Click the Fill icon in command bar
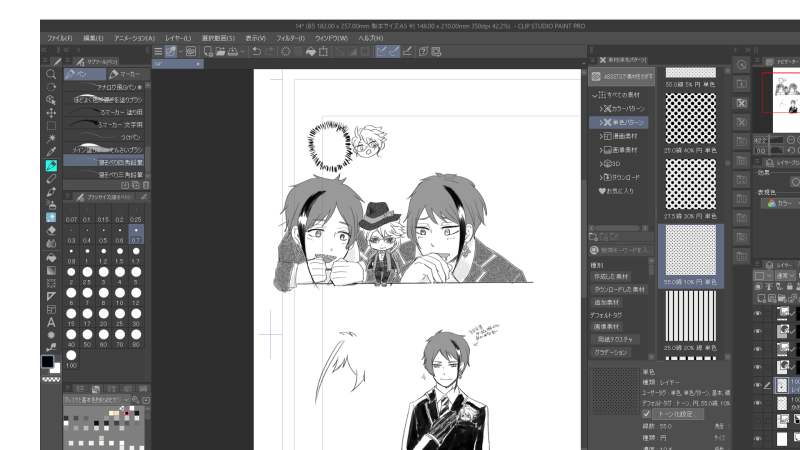Screen dimensions: 800x450 311,51
